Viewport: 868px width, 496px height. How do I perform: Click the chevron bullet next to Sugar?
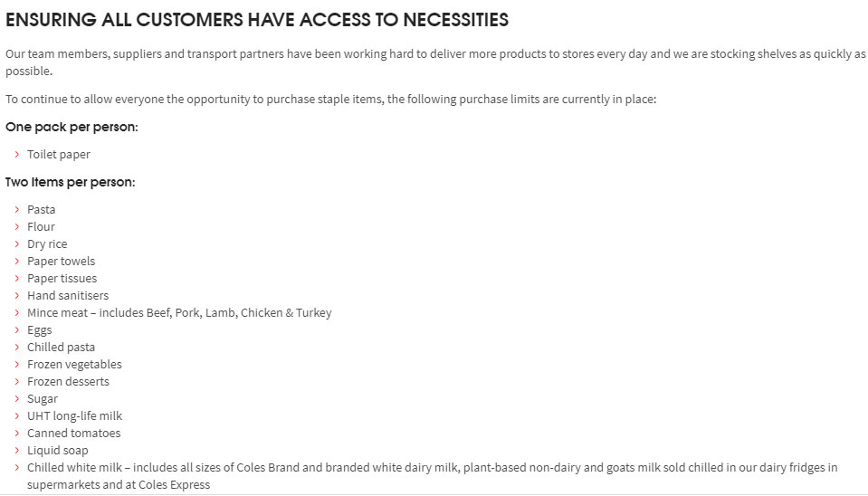coord(16,398)
